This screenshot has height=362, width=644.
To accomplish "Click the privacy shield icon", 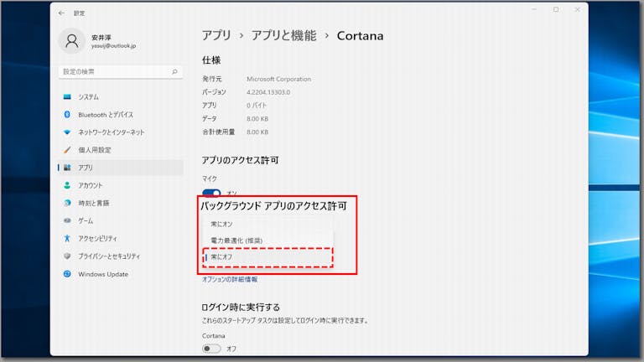I will pyautogui.click(x=67, y=256).
